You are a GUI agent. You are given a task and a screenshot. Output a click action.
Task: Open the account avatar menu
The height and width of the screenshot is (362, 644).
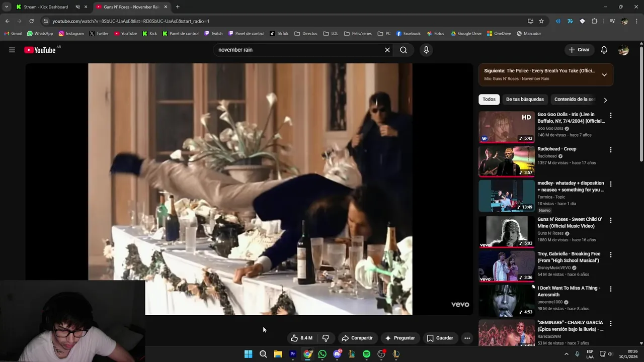coord(623,50)
